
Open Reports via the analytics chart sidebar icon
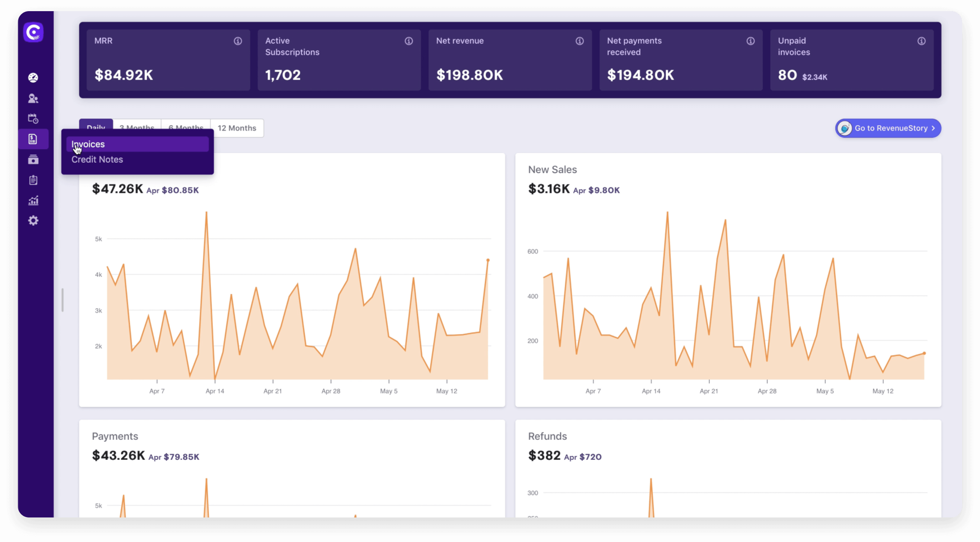[33, 200]
